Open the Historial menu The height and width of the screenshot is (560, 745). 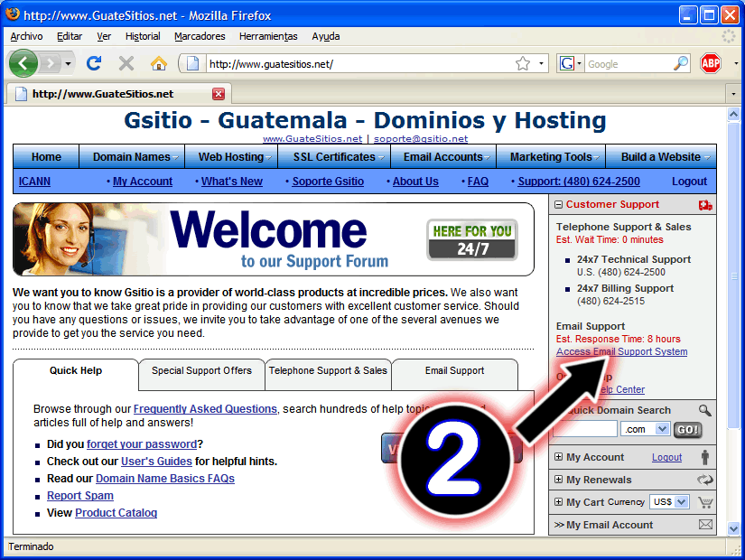coord(143,37)
